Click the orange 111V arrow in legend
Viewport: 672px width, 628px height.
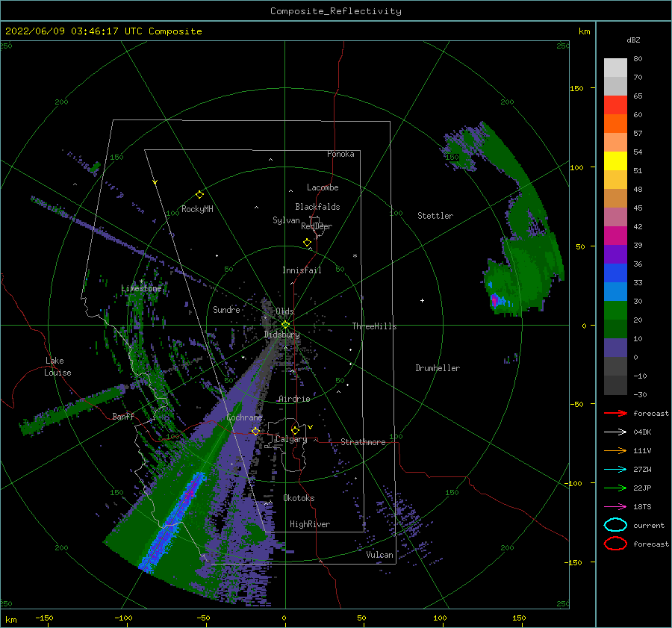pos(615,450)
